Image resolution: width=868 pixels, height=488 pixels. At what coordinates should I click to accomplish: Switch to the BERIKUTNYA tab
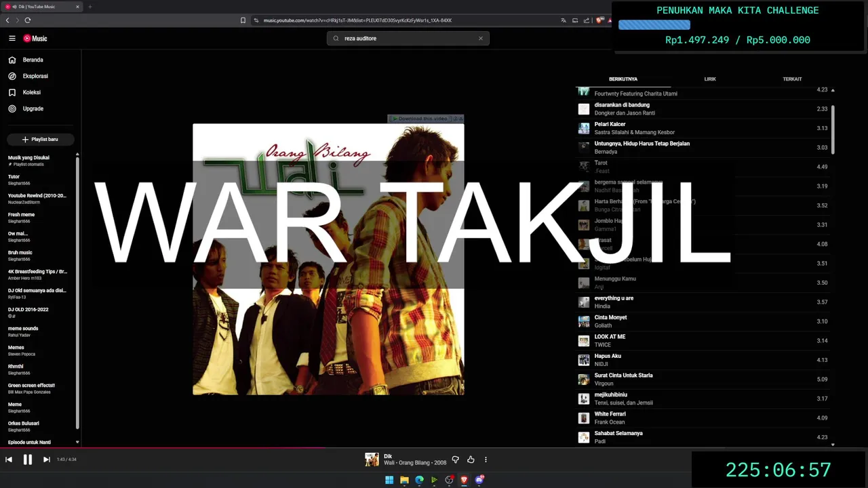[x=623, y=79]
